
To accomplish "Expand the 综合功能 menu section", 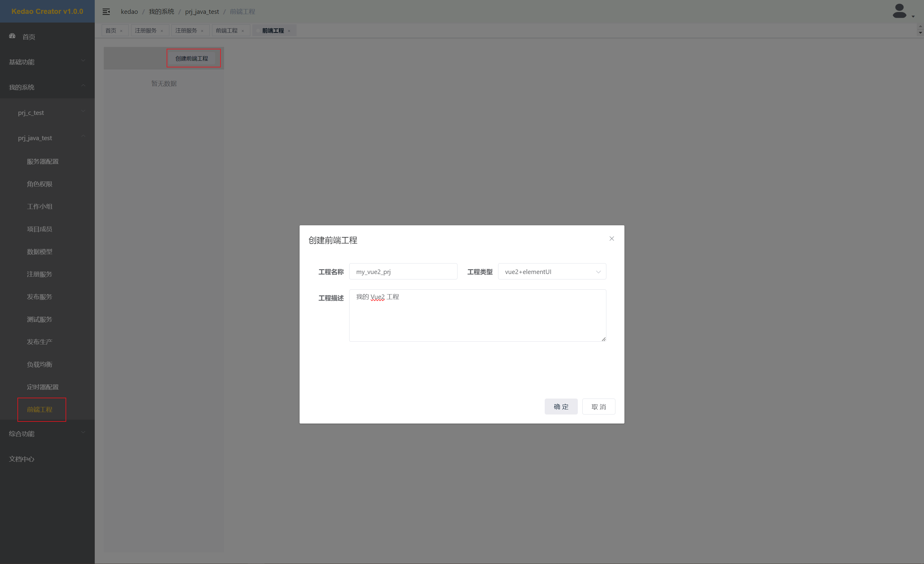I will (x=47, y=433).
